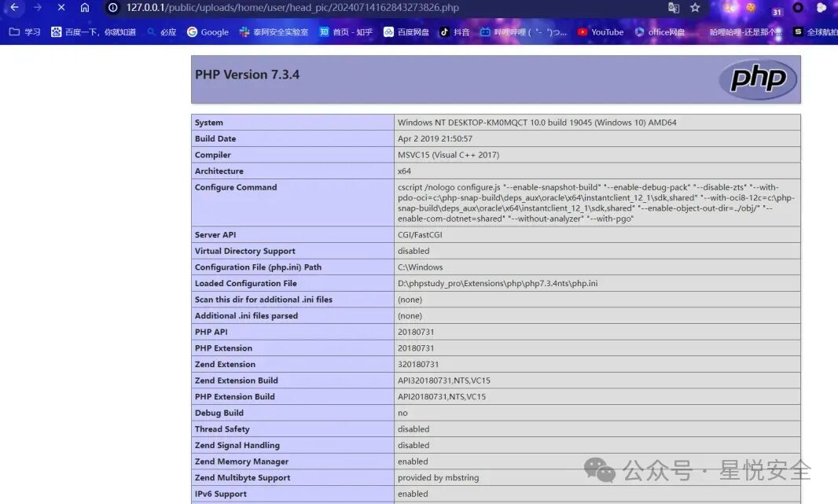Open the dark ring extension icon
Screen dimensions: 838x504
(x=798, y=8)
